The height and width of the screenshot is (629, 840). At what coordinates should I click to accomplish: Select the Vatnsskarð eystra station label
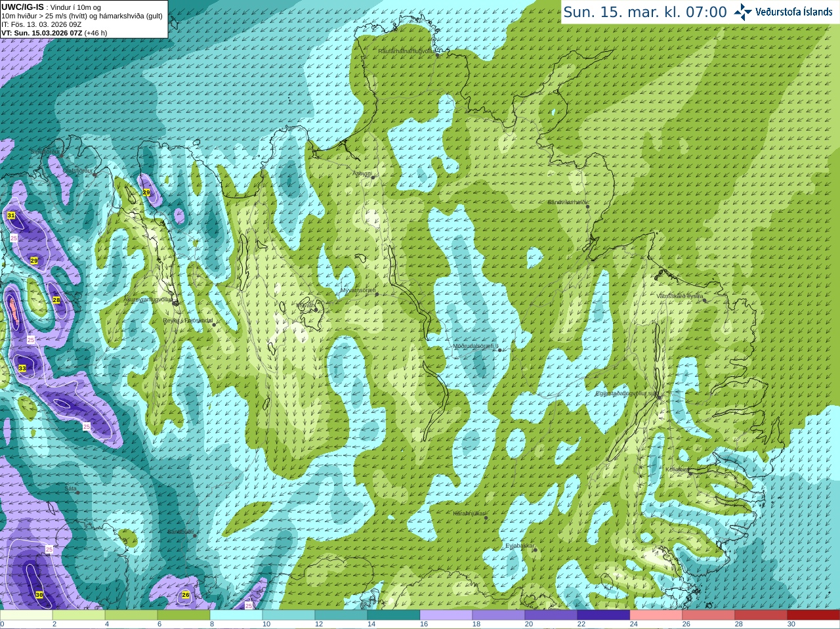coord(680,296)
